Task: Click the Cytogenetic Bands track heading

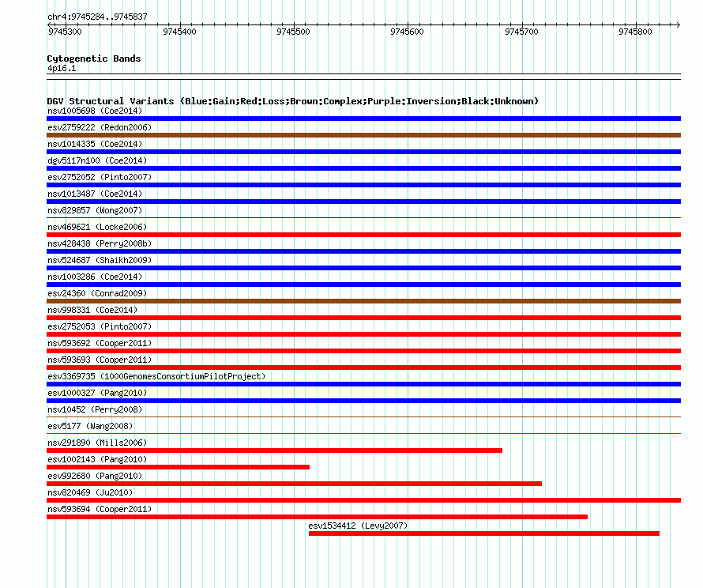Action: click(94, 58)
